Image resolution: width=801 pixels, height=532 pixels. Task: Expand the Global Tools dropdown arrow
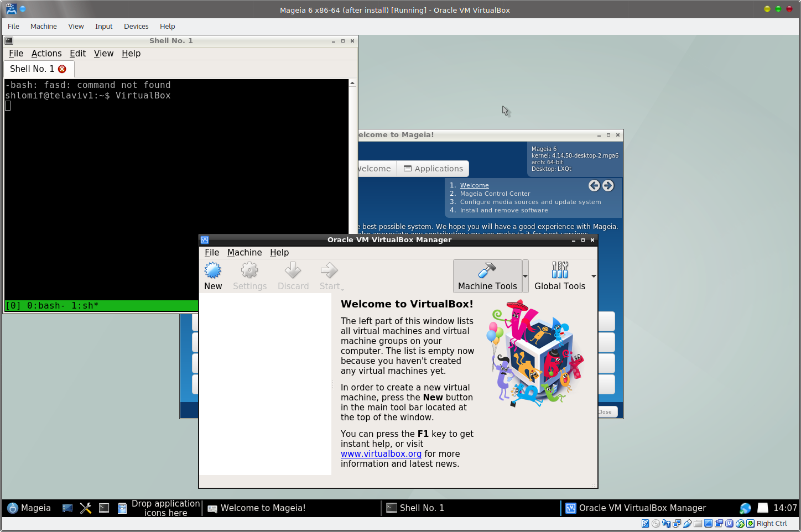tap(594, 276)
